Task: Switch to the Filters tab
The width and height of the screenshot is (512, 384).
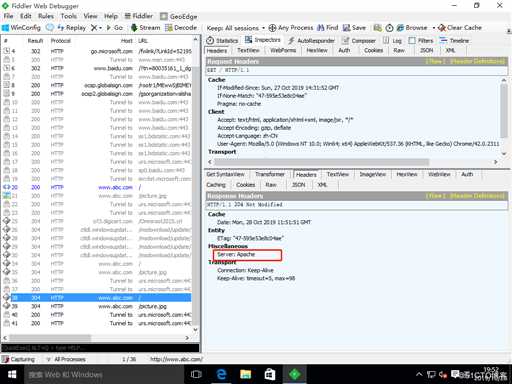Action: pyautogui.click(x=421, y=41)
